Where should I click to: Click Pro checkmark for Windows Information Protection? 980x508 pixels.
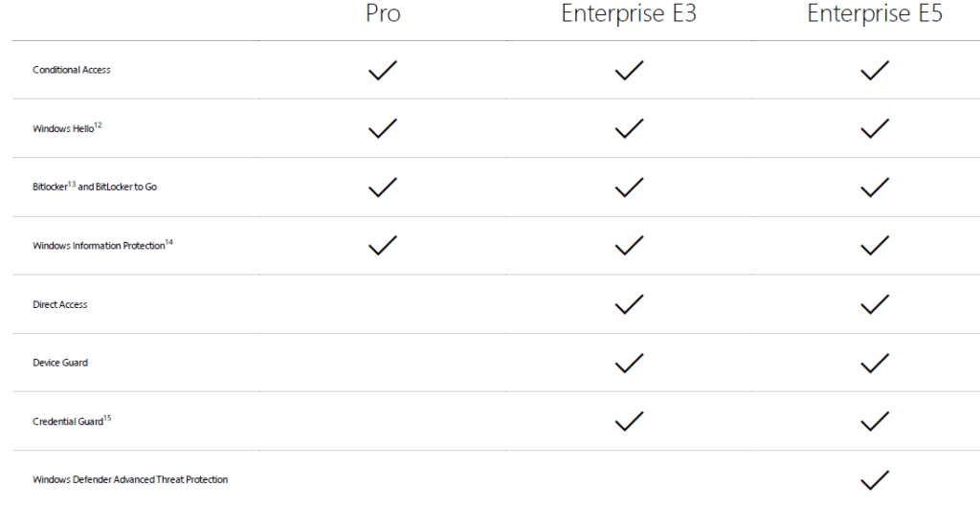coord(382,246)
